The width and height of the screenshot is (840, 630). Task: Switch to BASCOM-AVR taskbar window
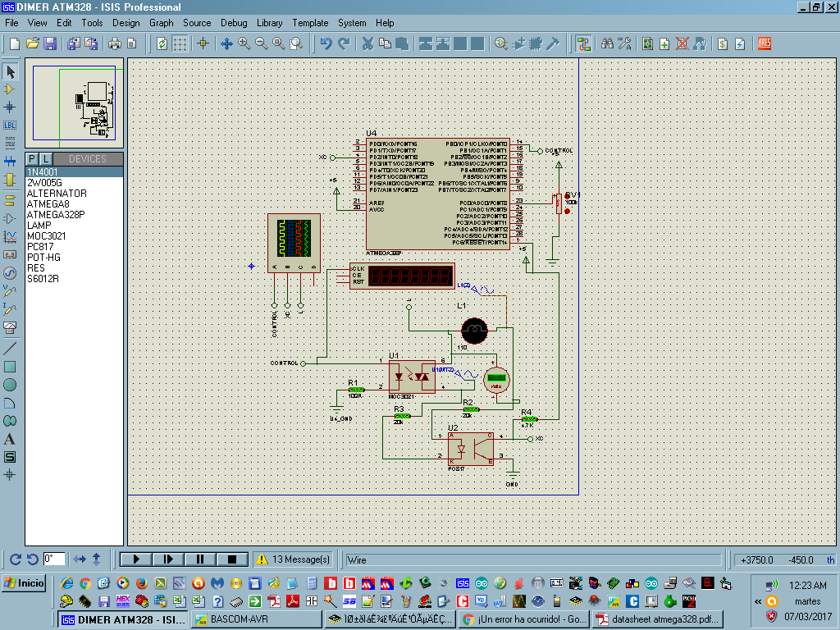(x=257, y=619)
